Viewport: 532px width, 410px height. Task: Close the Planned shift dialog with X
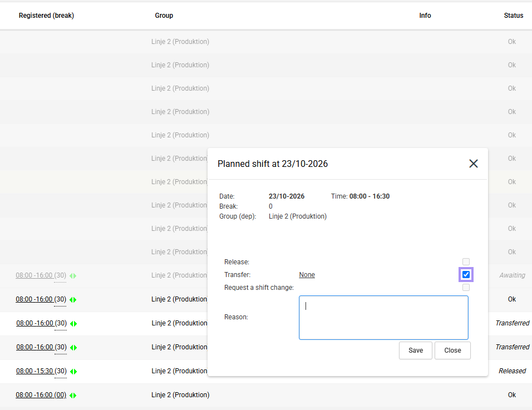[x=474, y=164]
